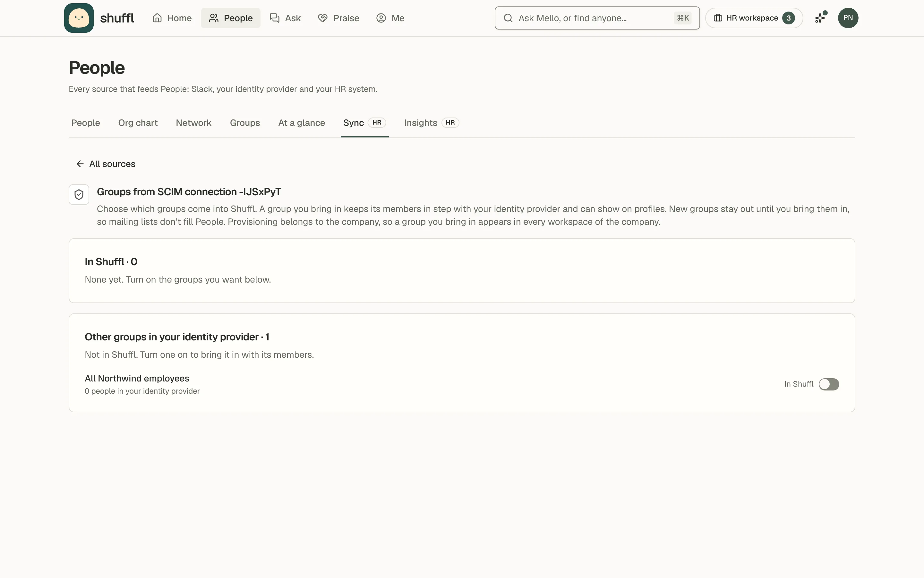The height and width of the screenshot is (578, 924).
Task: Switch to the Org chart tab
Action: [138, 123]
